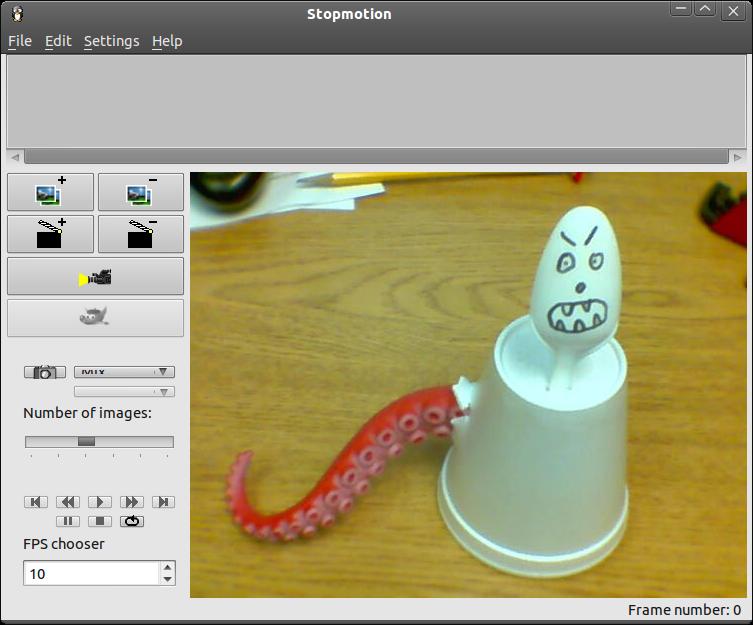The width and height of the screenshot is (753, 625).
Task: Step back with the rewind button
Action: 68,502
